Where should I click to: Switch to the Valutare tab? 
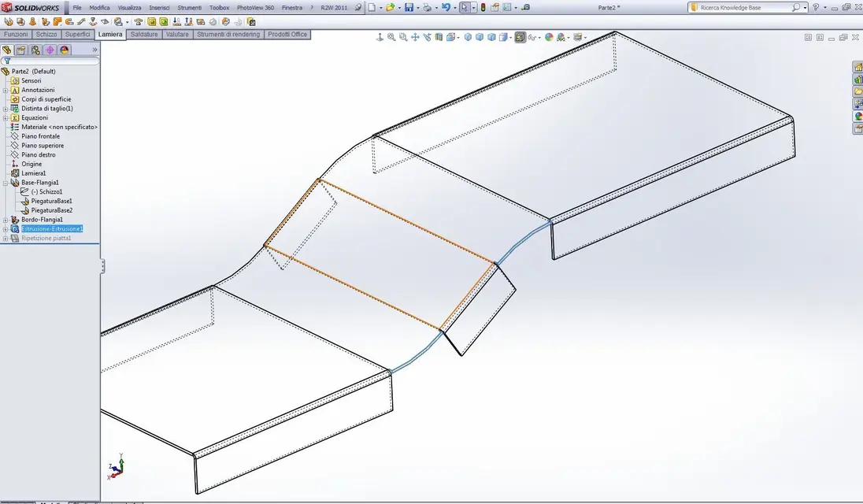point(177,34)
